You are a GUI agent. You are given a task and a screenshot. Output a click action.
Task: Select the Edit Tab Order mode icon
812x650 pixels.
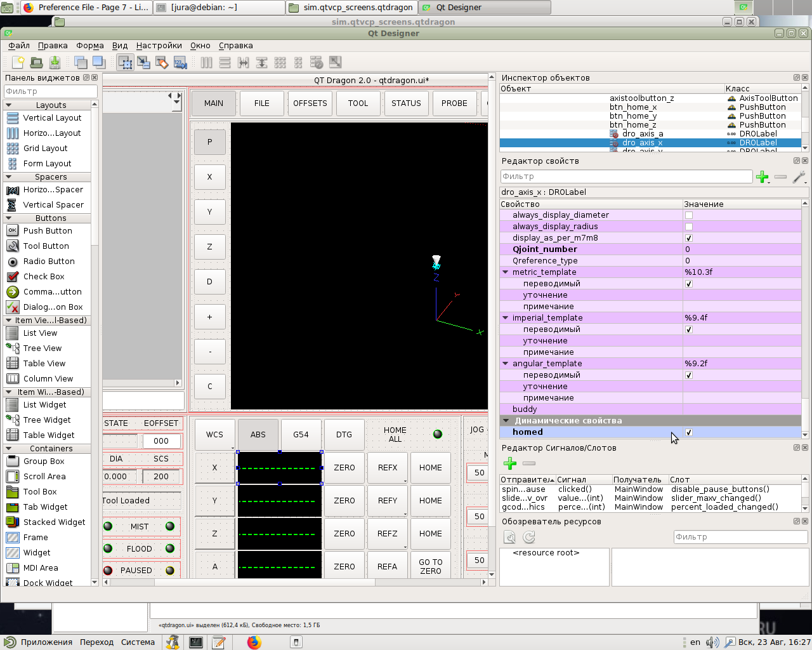[x=180, y=62]
